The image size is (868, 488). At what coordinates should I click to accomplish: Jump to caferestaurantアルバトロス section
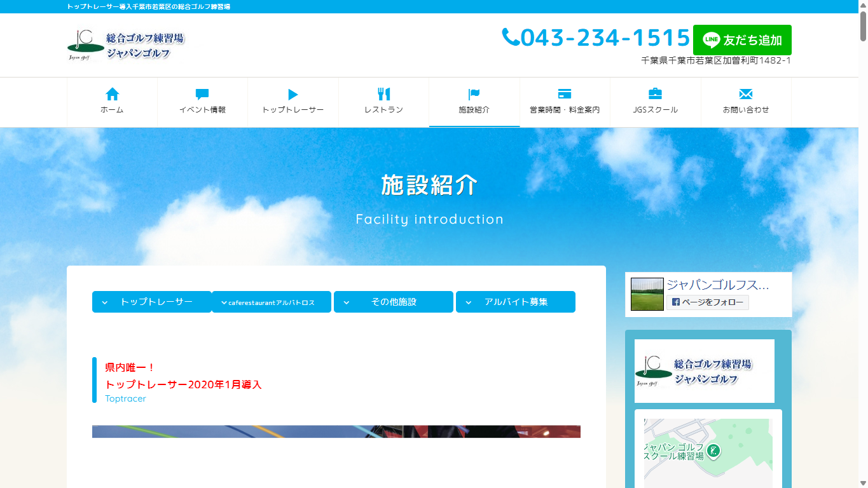[272, 302]
